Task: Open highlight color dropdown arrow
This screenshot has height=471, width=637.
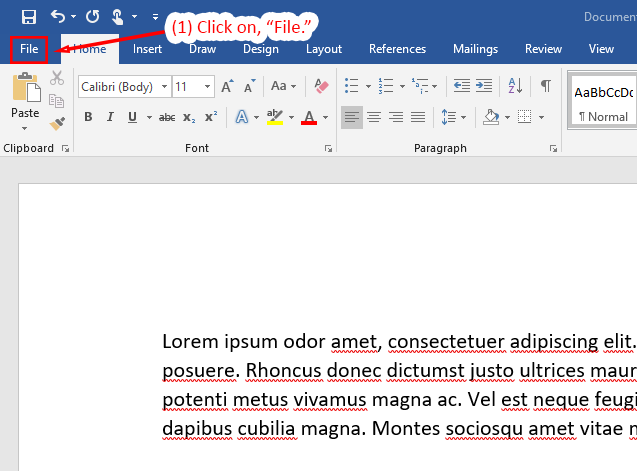Action: pyautogui.click(x=291, y=117)
